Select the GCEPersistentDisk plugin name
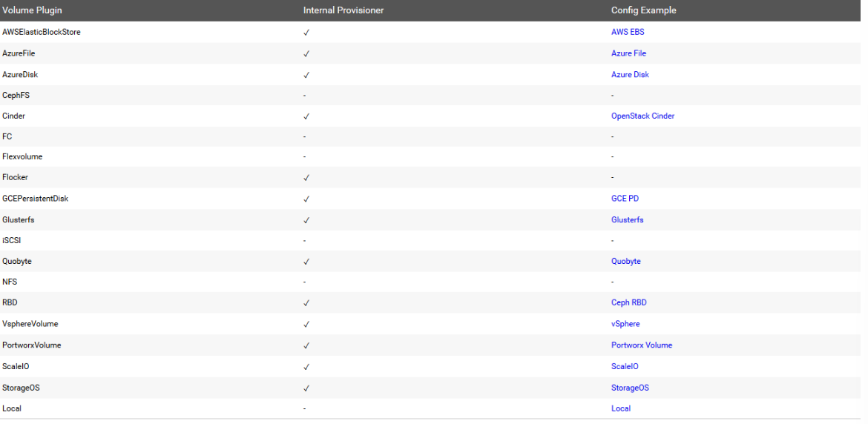This screenshot has width=868, height=424. (x=36, y=199)
